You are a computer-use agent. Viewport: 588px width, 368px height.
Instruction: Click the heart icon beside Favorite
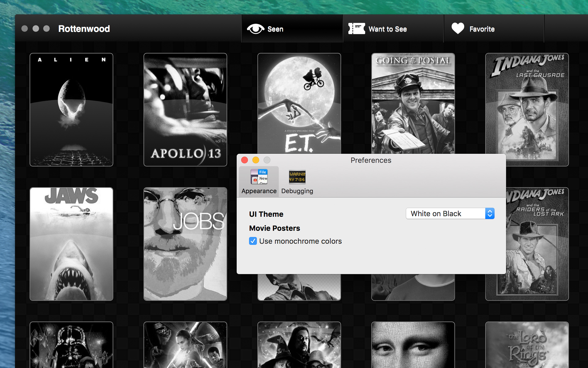(x=458, y=29)
